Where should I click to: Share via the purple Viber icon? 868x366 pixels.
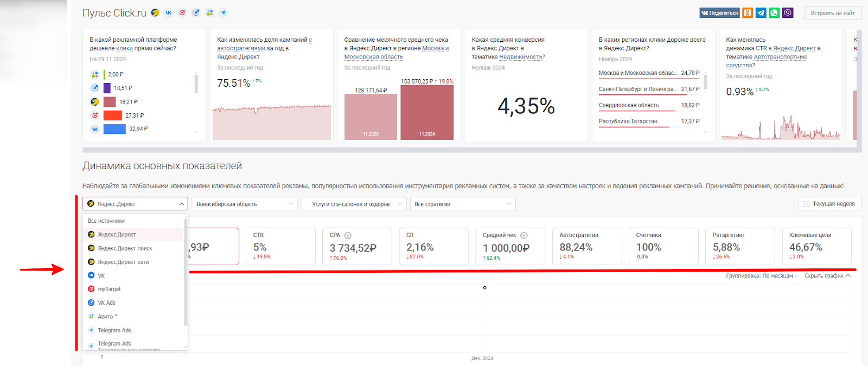pyautogui.click(x=788, y=13)
